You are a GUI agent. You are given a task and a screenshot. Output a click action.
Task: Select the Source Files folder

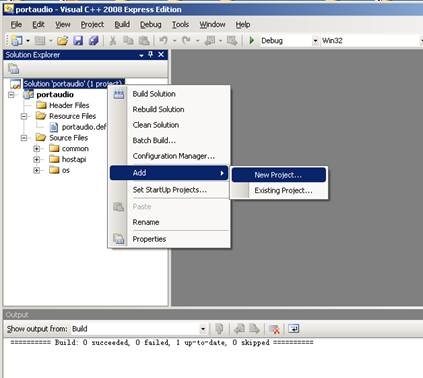(x=68, y=138)
